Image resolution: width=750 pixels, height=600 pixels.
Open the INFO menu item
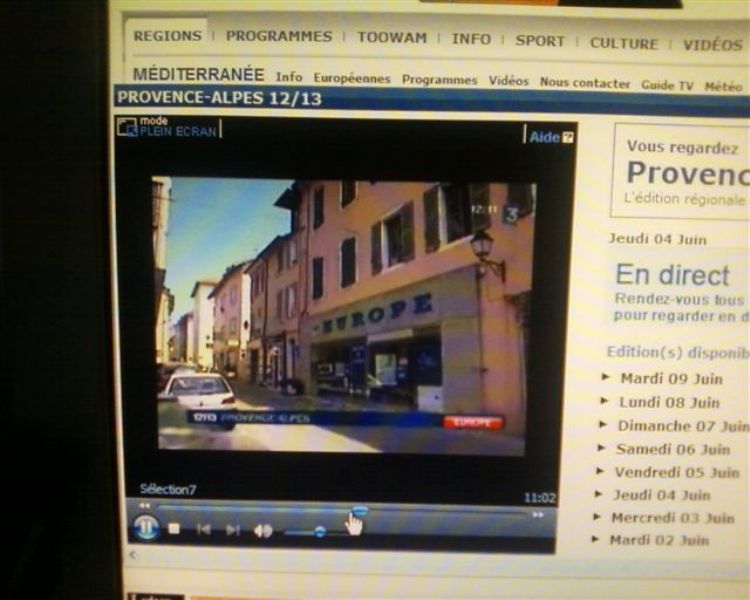(472, 39)
